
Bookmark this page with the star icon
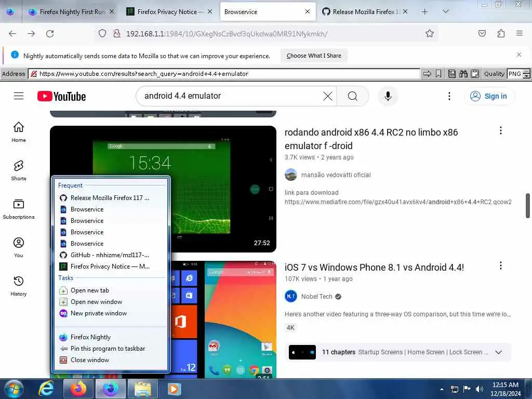click(x=430, y=33)
